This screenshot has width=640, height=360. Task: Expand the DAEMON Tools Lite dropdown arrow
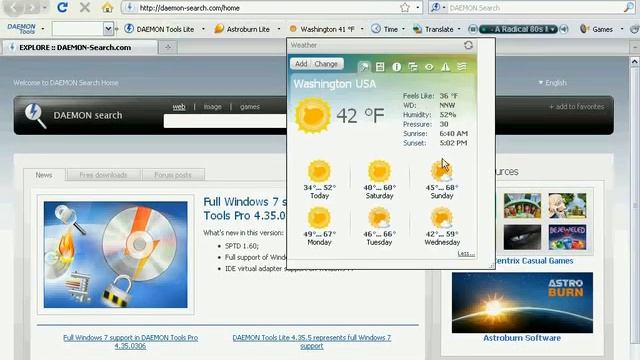[x=203, y=29]
